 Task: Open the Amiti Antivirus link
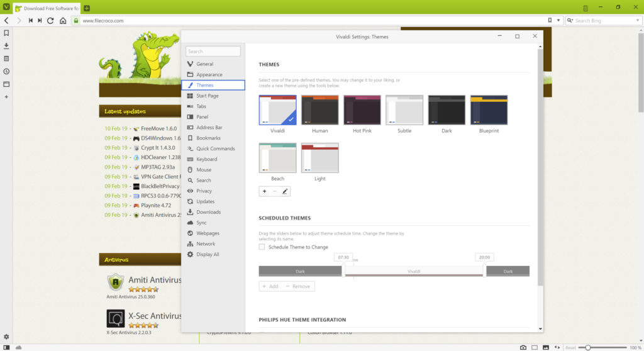155,280
